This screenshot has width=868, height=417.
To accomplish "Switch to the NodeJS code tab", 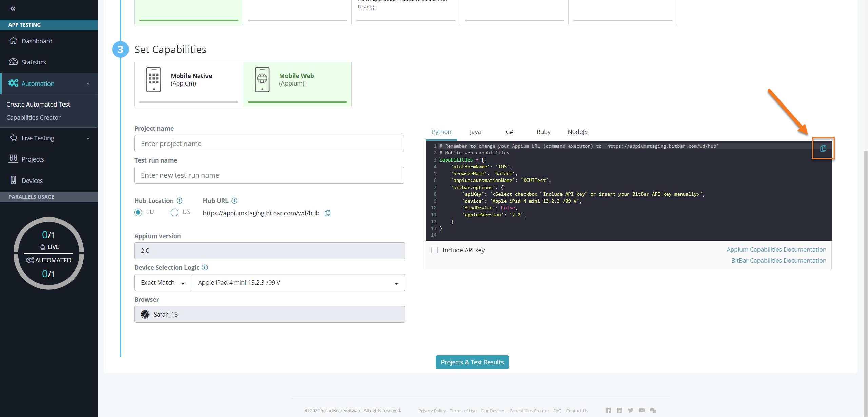I will click(x=577, y=132).
